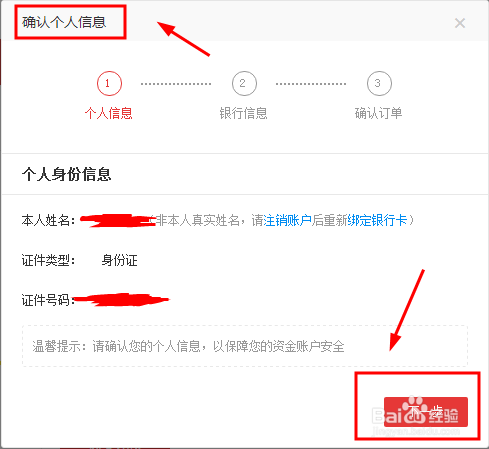Click dotted connector between steps 1 and 2
489x449 pixels.
pos(176,84)
